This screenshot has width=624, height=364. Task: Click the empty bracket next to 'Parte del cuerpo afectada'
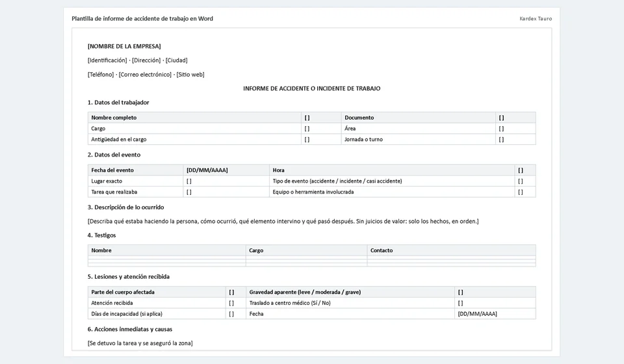231,292
